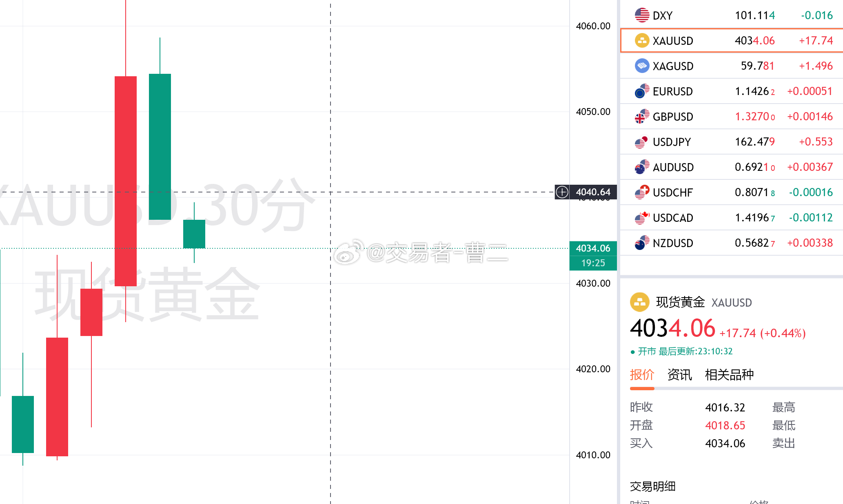The height and width of the screenshot is (504, 843).
Task: Click the USDJPY price 162.479
Action: 755,142
